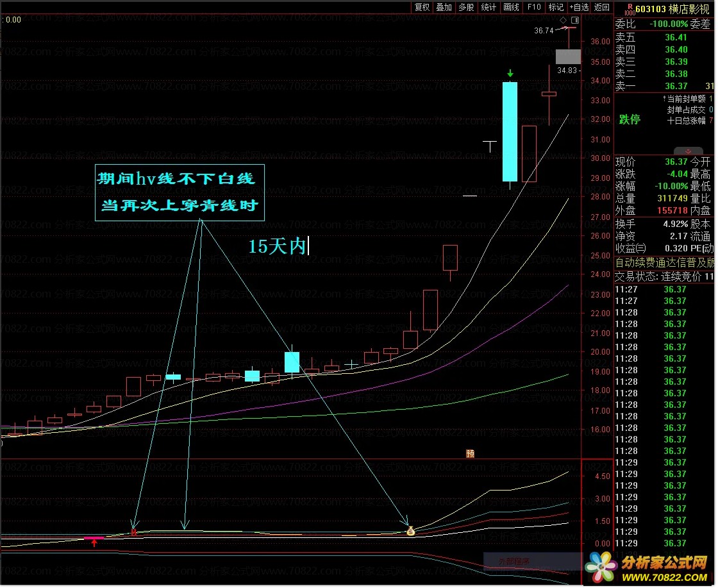Click the money bag signal icon in the indicator panel
Screen dimensions: 718x588
(x=411, y=531)
